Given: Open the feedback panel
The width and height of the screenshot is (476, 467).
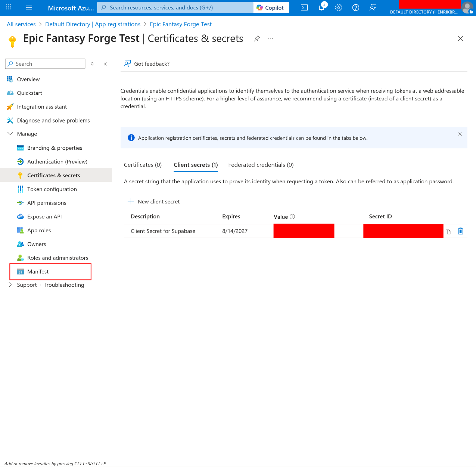Looking at the screenshot, I should tap(146, 63).
